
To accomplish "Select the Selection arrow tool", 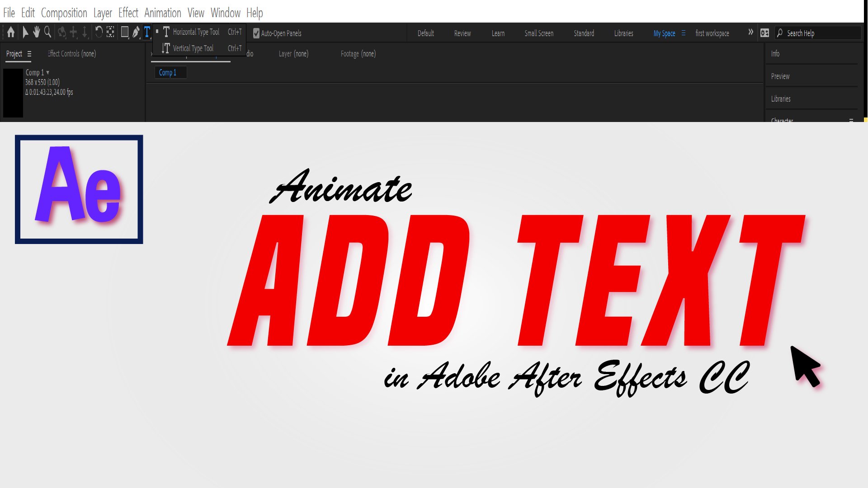I will point(25,32).
